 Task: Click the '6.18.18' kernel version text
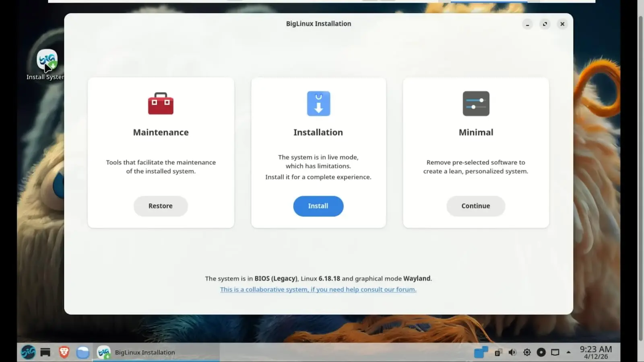point(329,278)
